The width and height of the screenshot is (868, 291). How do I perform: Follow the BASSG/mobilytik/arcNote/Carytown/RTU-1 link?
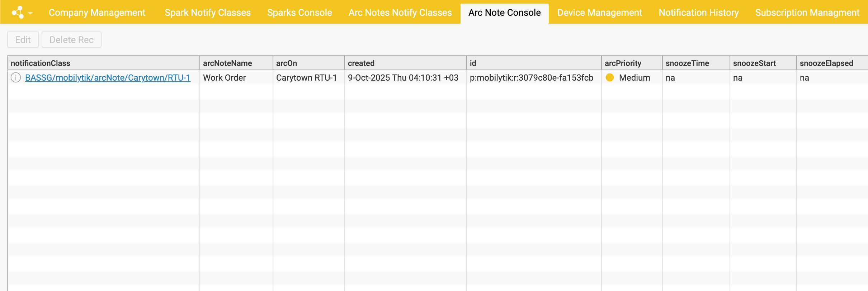pos(108,77)
